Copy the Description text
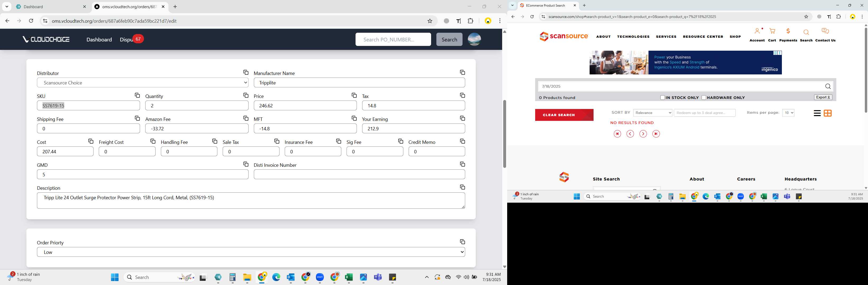This screenshot has height=285, width=868. click(x=462, y=187)
